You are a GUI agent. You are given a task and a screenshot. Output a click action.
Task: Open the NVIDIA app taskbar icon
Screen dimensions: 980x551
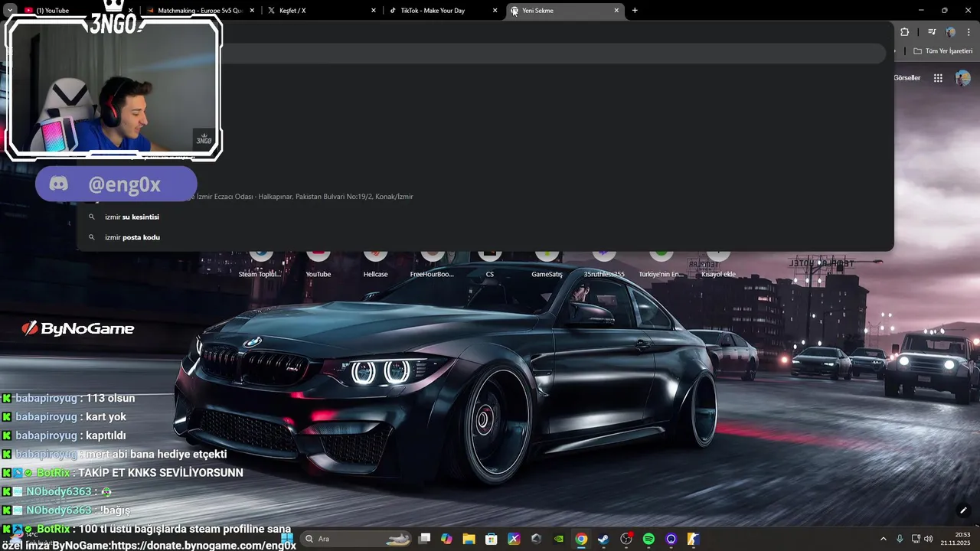click(559, 539)
